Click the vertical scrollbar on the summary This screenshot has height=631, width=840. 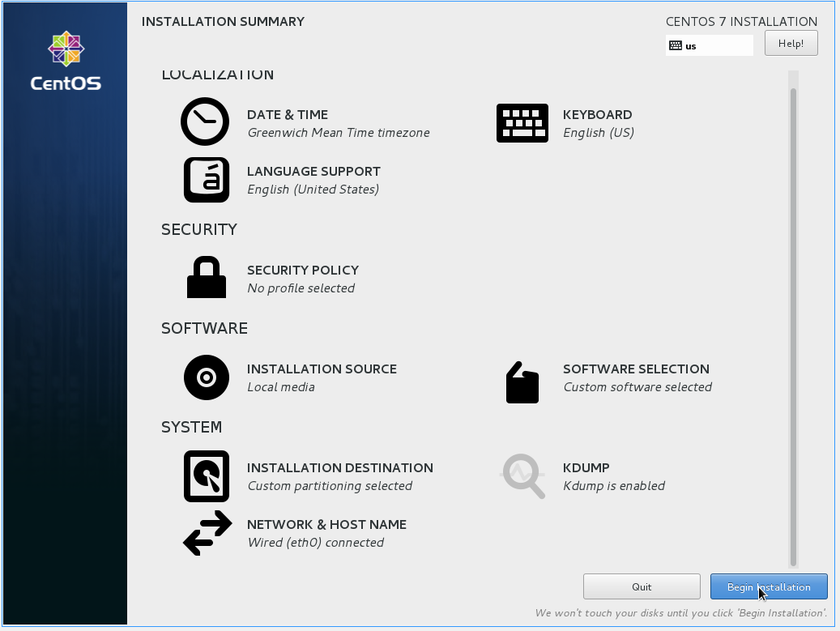[793, 324]
